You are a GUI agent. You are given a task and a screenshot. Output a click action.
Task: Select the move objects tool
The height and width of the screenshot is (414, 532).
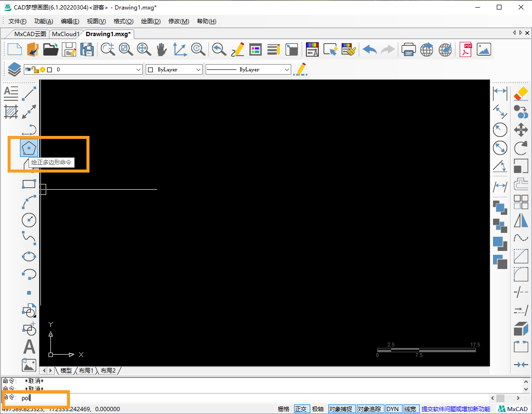(x=521, y=130)
